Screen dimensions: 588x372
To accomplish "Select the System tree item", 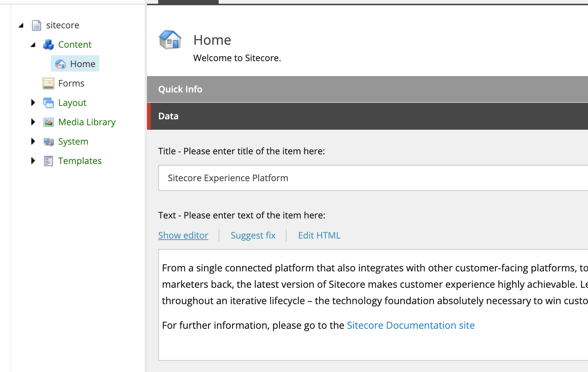I will click(x=73, y=142).
